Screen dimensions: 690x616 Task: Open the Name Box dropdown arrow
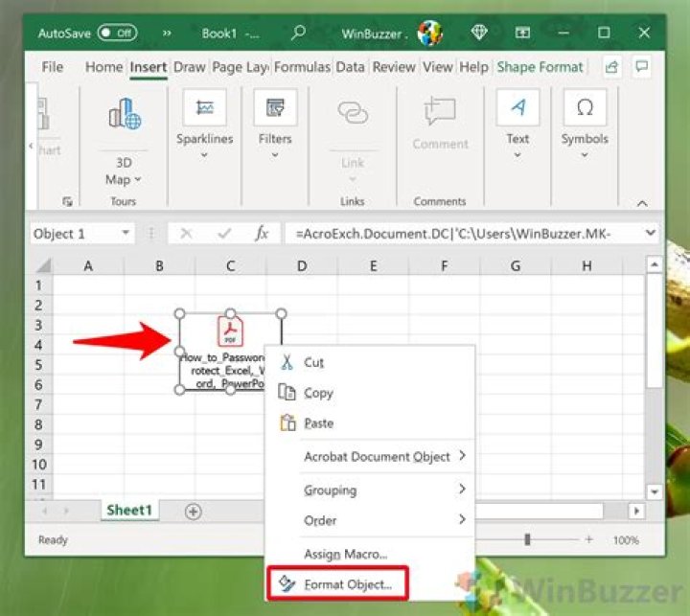(x=126, y=233)
